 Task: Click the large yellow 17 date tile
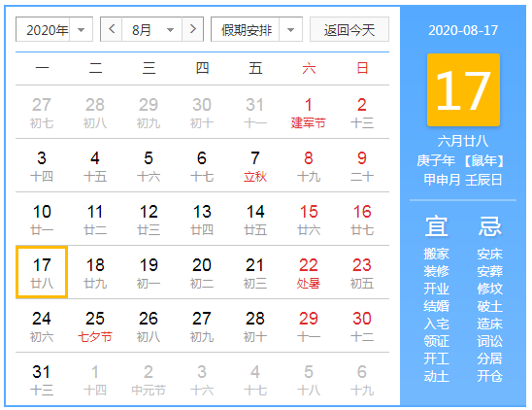[463, 89]
